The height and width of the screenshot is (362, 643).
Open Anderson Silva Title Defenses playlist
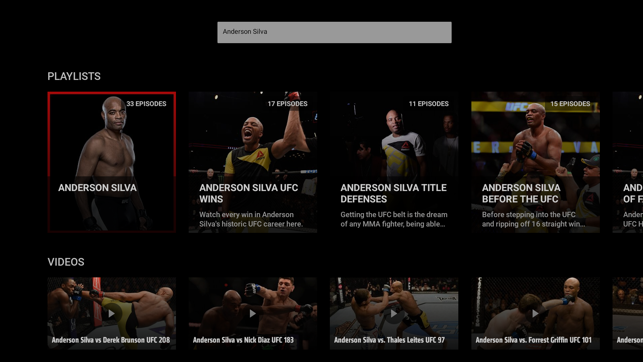[394, 162]
